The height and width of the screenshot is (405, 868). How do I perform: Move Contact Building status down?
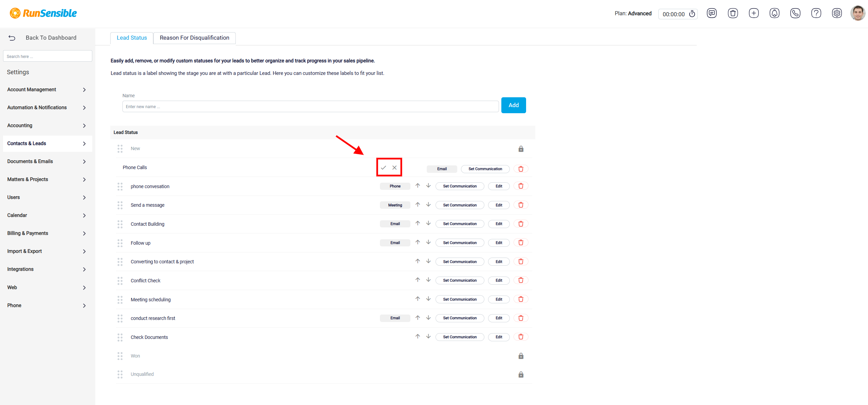coord(428,223)
